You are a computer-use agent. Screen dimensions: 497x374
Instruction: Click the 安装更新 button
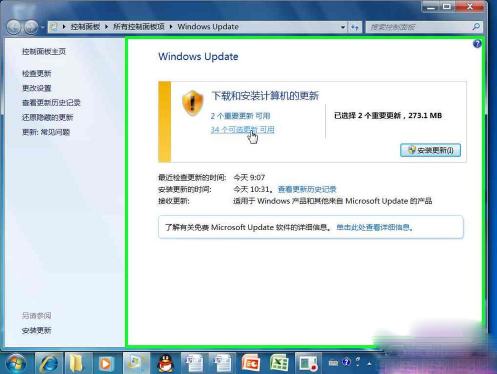pyautogui.click(x=430, y=150)
